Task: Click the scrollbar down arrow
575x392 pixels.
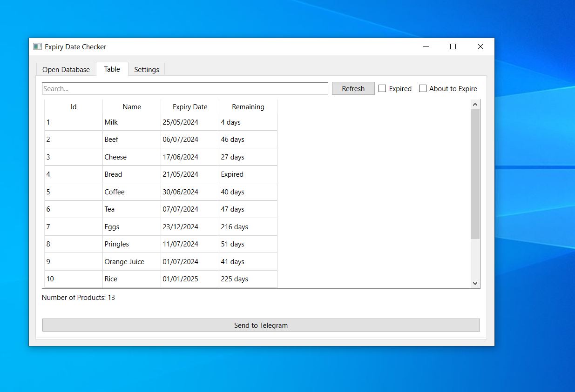Action: point(475,283)
